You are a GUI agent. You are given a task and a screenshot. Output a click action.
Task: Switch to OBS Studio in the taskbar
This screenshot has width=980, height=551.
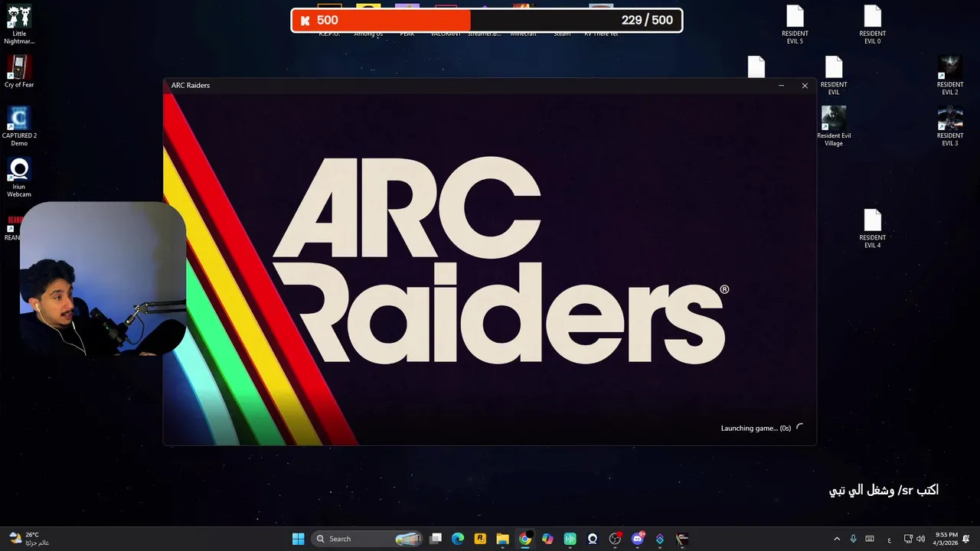coord(615,539)
